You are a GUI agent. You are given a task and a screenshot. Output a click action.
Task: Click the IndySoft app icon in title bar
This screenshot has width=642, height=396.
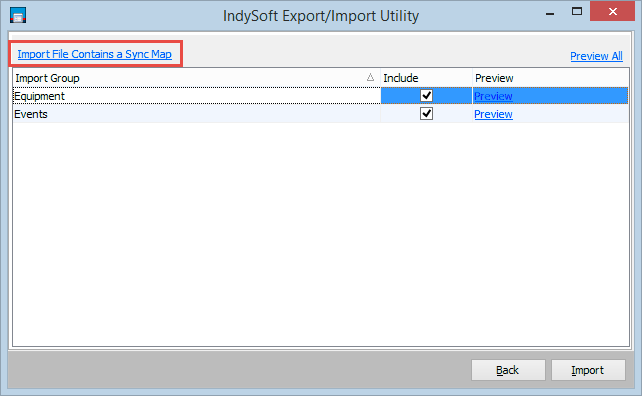point(18,15)
